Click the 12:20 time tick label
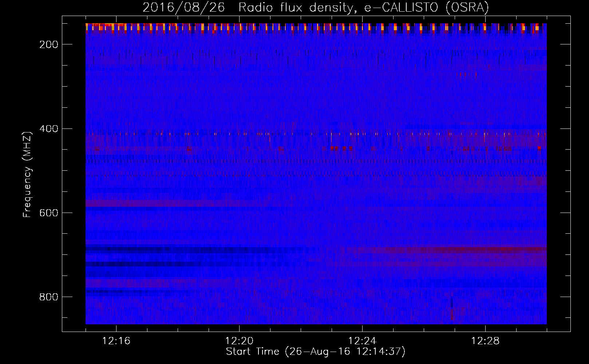The image size is (589, 364). [239, 341]
